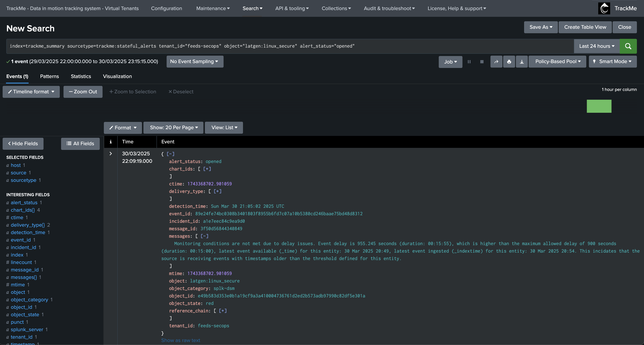
Task: Open Last 24 hours time range picker
Action: [x=597, y=46]
